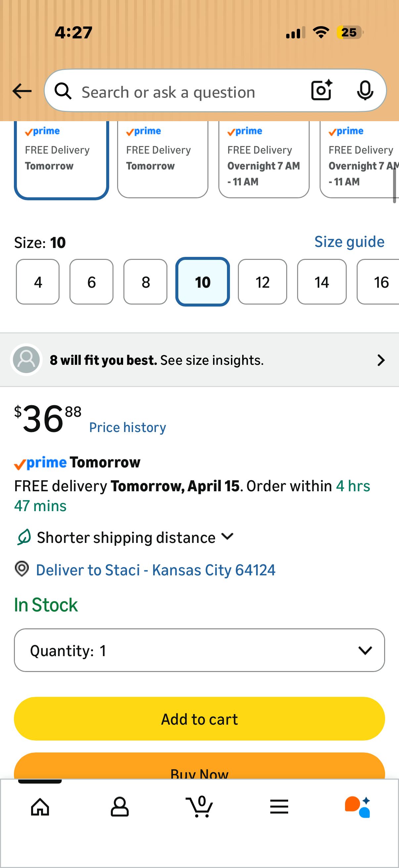Image resolution: width=399 pixels, height=868 pixels.
Task: Choose the third Overnight 7 AM delivery card
Action: pyautogui.click(x=264, y=159)
